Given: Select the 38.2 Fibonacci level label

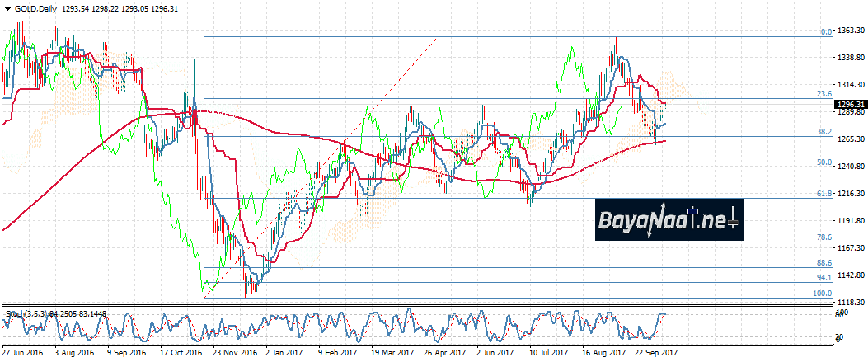Looking at the screenshot, I should 823,132.
